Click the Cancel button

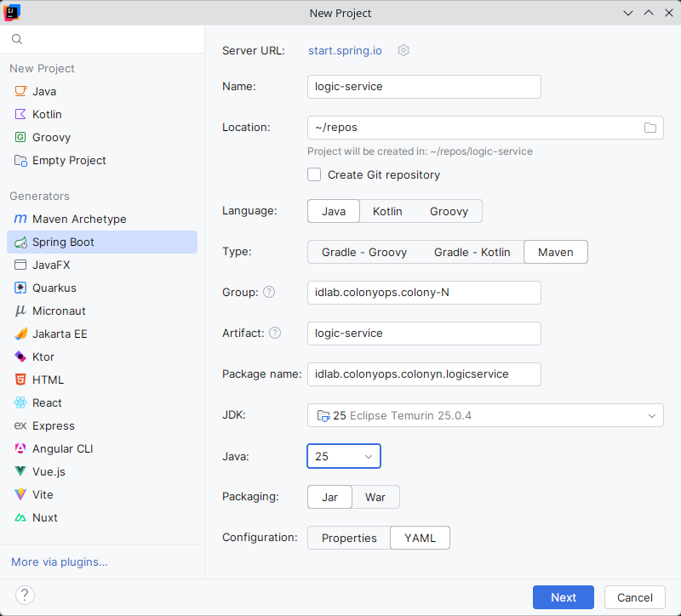[634, 597]
